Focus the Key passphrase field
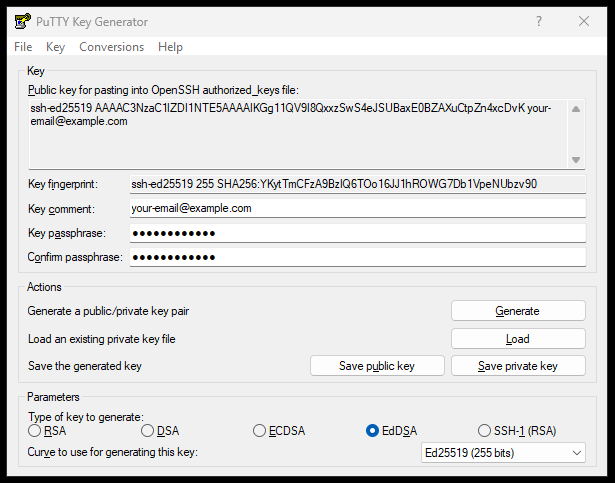Viewport: 615px width, 483px height. click(356, 233)
